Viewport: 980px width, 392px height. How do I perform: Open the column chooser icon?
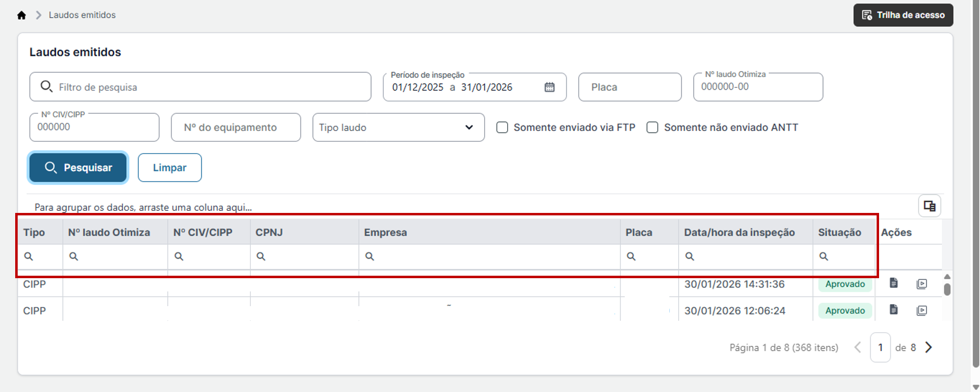click(930, 206)
